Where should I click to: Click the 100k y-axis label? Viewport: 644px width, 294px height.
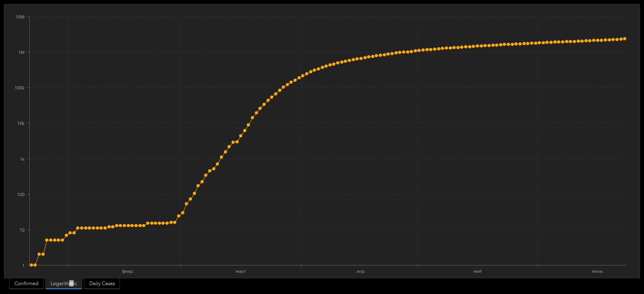point(20,88)
